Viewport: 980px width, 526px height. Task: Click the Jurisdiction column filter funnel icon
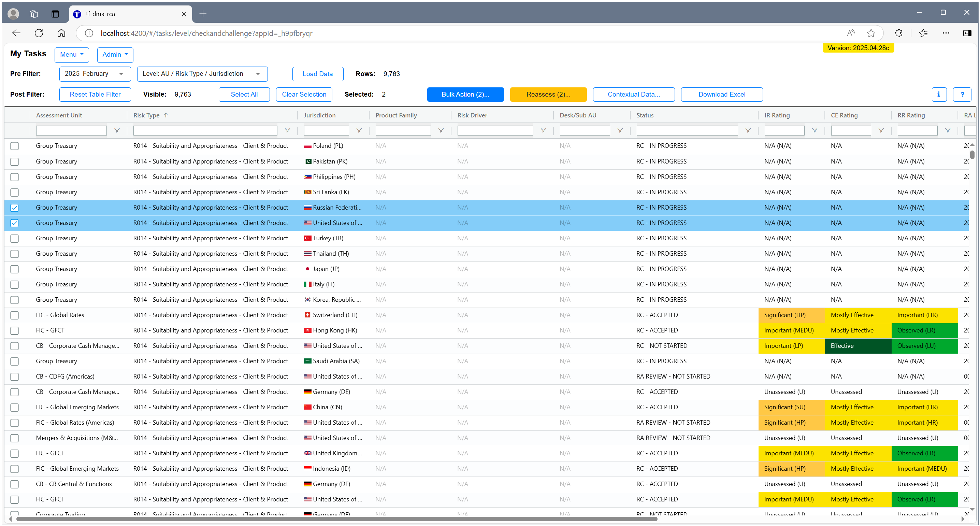coord(359,130)
